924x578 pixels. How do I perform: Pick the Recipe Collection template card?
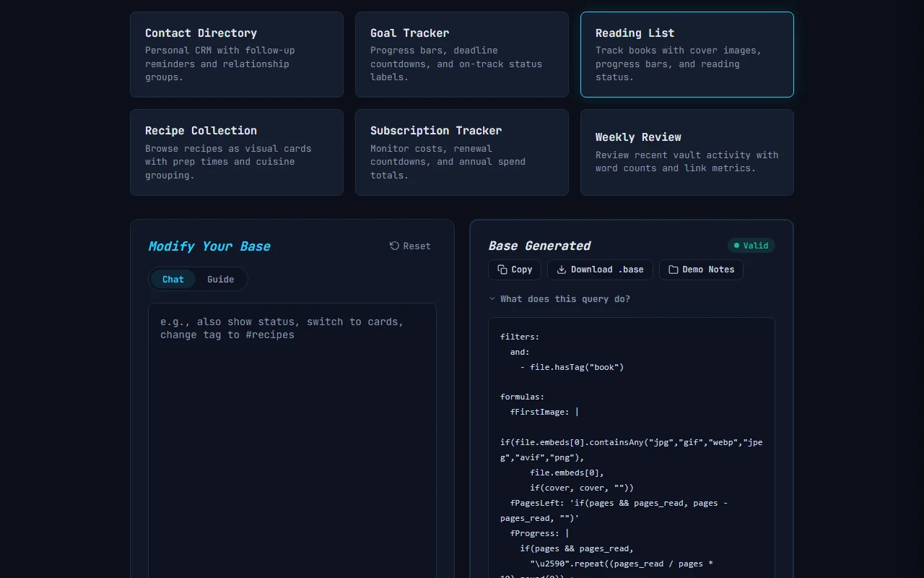tap(236, 152)
